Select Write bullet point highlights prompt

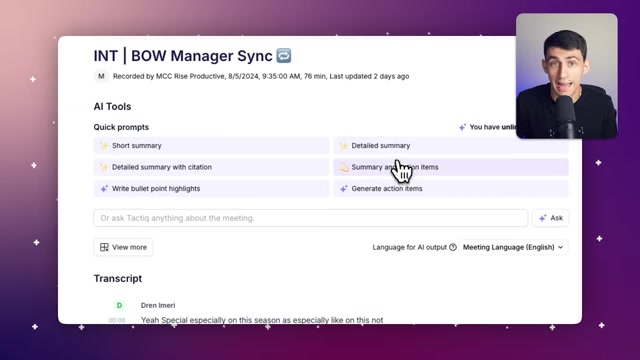pyautogui.click(x=211, y=189)
